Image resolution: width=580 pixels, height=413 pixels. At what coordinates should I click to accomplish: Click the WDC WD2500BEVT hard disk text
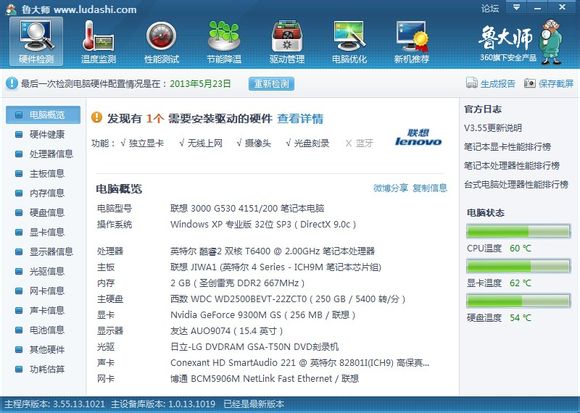coord(288,299)
